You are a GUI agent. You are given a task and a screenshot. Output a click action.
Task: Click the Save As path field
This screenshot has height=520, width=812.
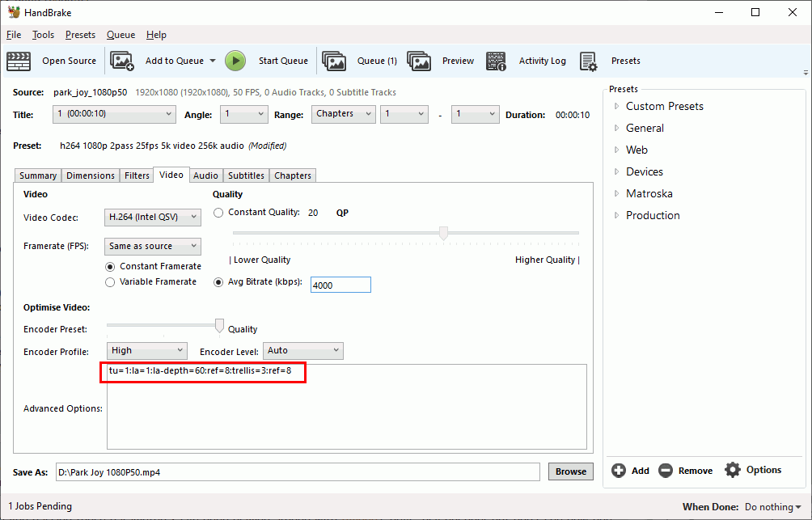pyautogui.click(x=298, y=471)
